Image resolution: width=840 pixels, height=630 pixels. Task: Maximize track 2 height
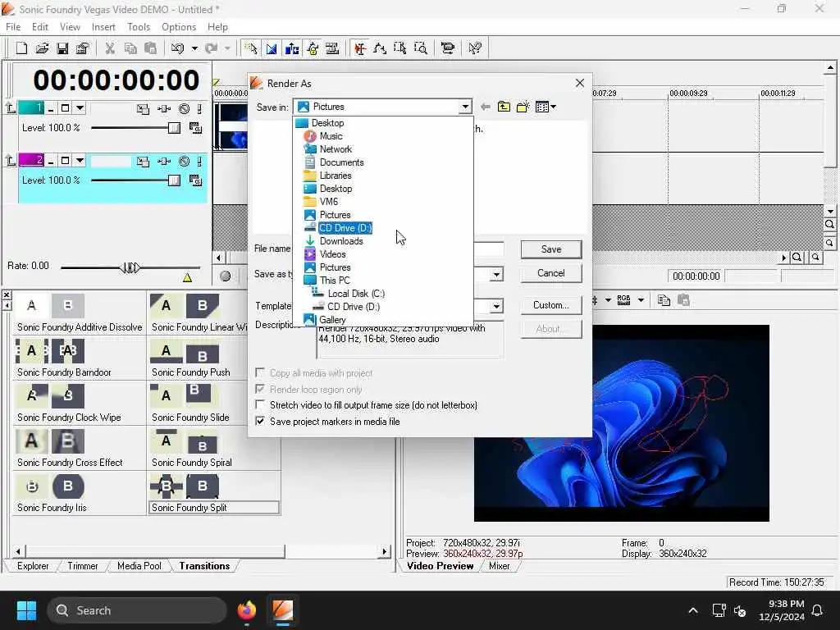[65, 161]
